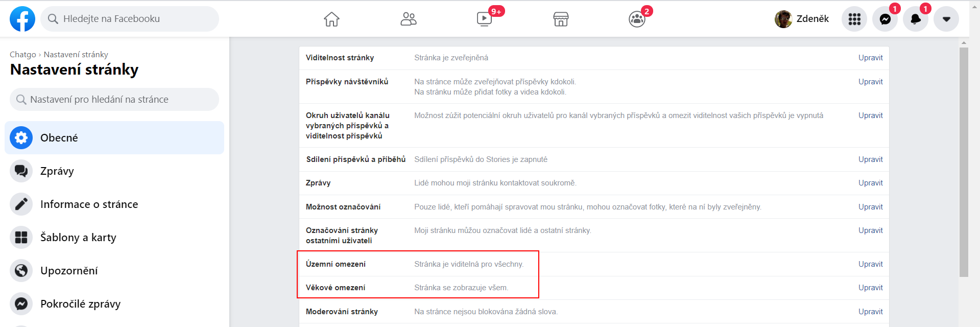Screen dimensions: 980x327
Task: Click Upravit for Viditelnost stránky
Action: click(x=870, y=58)
